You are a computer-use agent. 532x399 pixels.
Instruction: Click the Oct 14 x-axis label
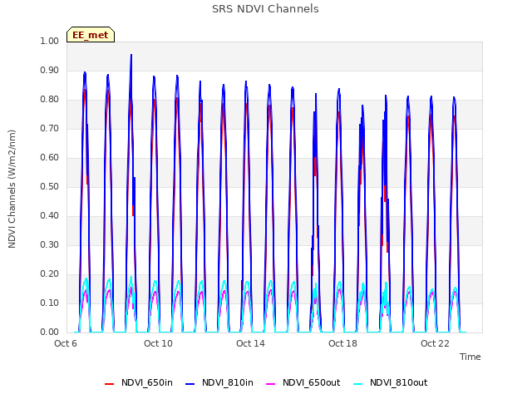pyautogui.click(x=250, y=343)
